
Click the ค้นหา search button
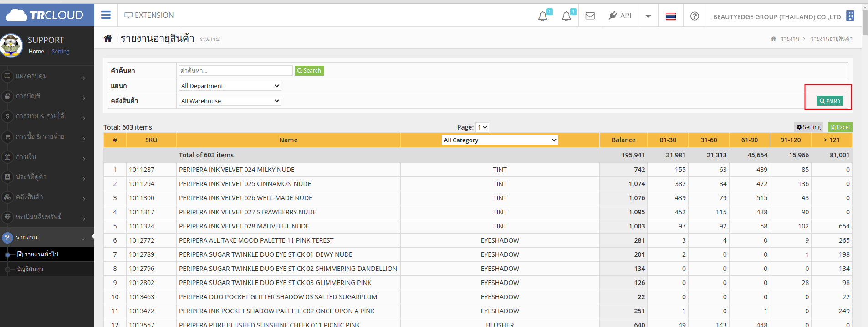click(x=830, y=101)
